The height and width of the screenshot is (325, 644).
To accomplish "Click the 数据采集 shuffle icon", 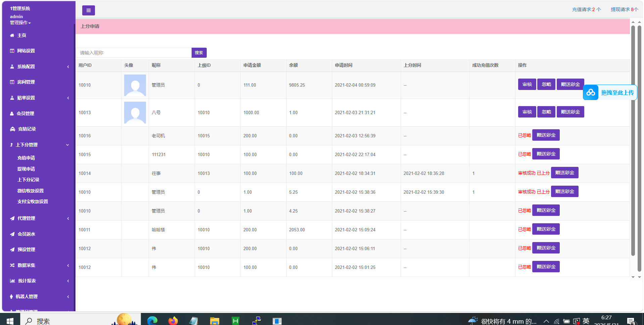I will tap(12, 265).
